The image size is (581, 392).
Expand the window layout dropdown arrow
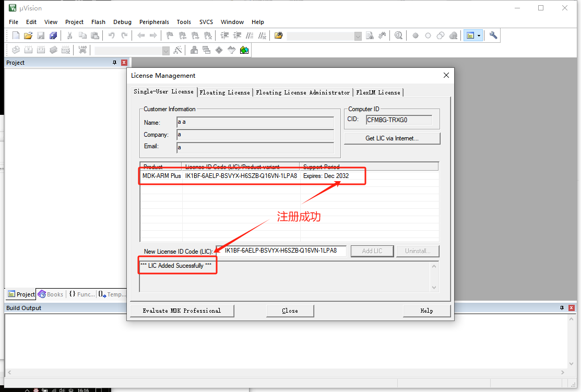[x=479, y=35]
